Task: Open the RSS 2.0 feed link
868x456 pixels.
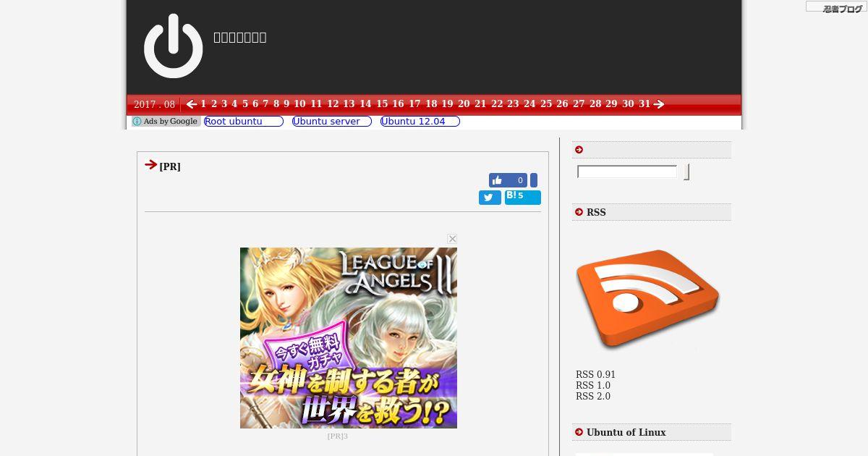Action: 593,397
